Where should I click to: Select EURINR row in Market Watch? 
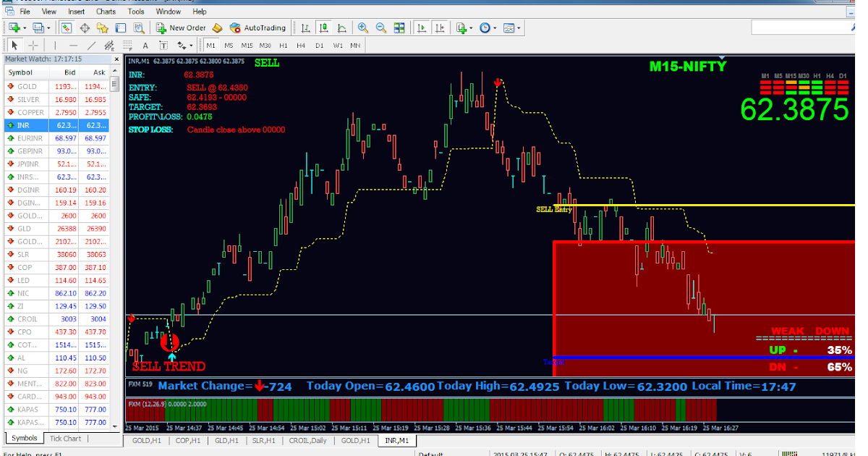[56, 138]
